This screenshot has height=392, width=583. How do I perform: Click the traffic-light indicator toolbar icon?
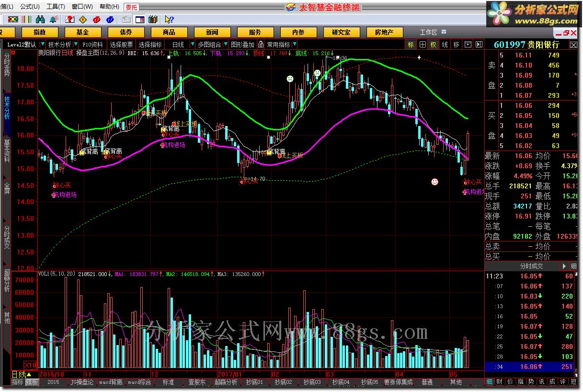[x=13, y=19]
